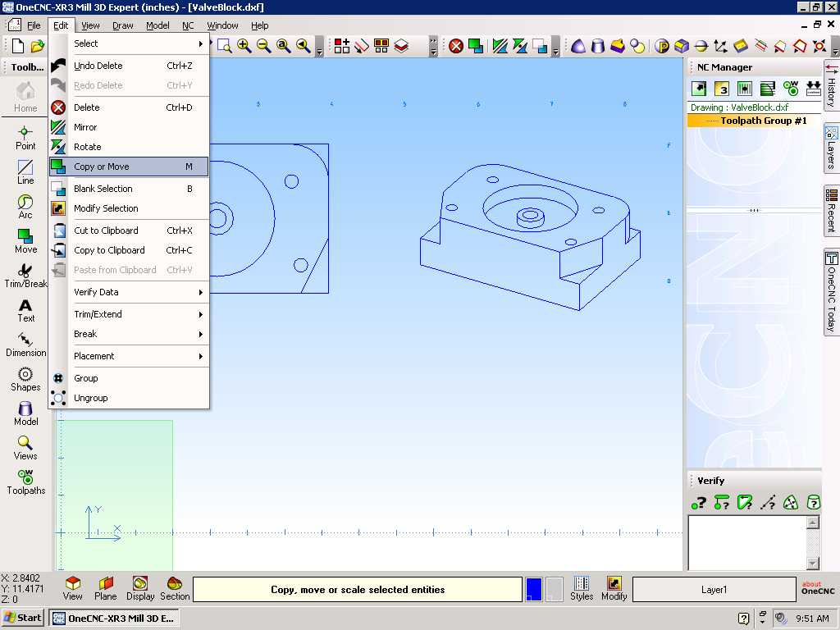Open the History side tab

click(831, 86)
